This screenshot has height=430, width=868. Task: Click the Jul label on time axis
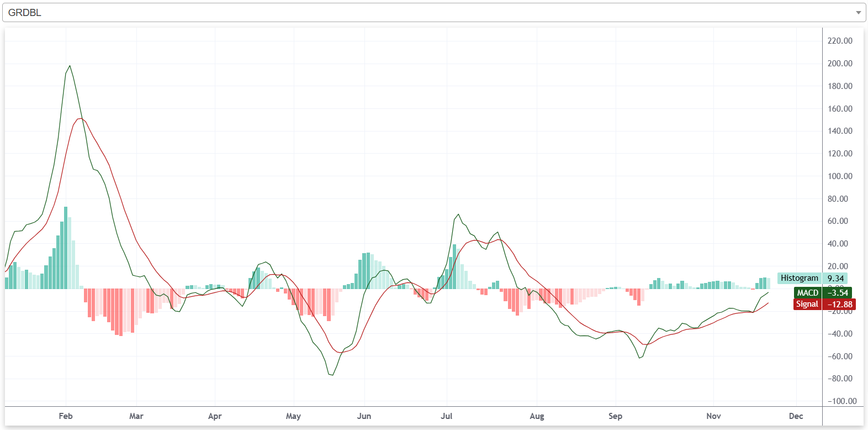446,416
